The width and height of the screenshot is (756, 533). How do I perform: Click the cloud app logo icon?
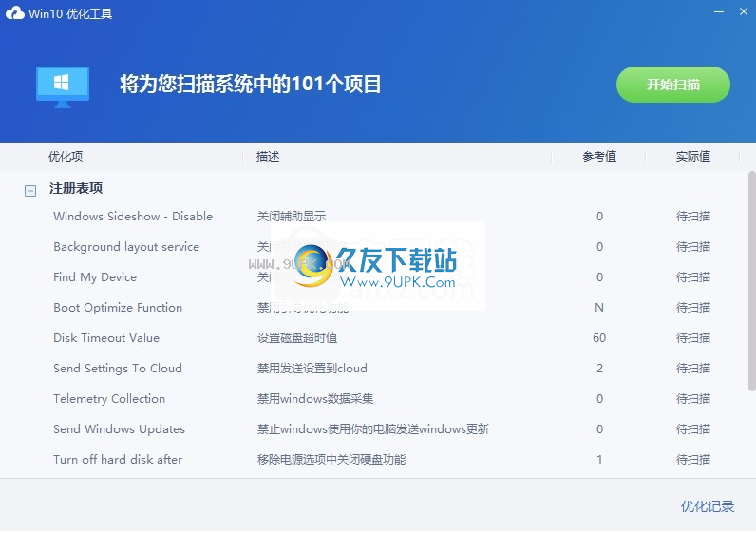point(15,13)
